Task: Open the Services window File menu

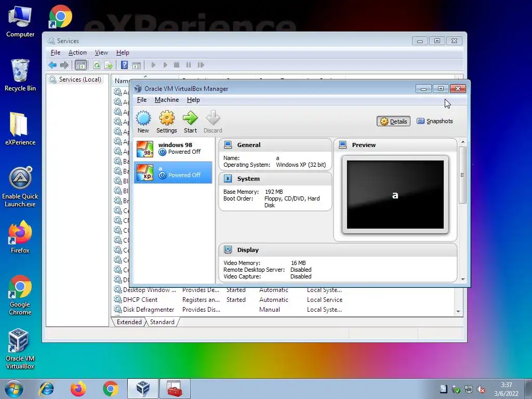Action: 56,52
